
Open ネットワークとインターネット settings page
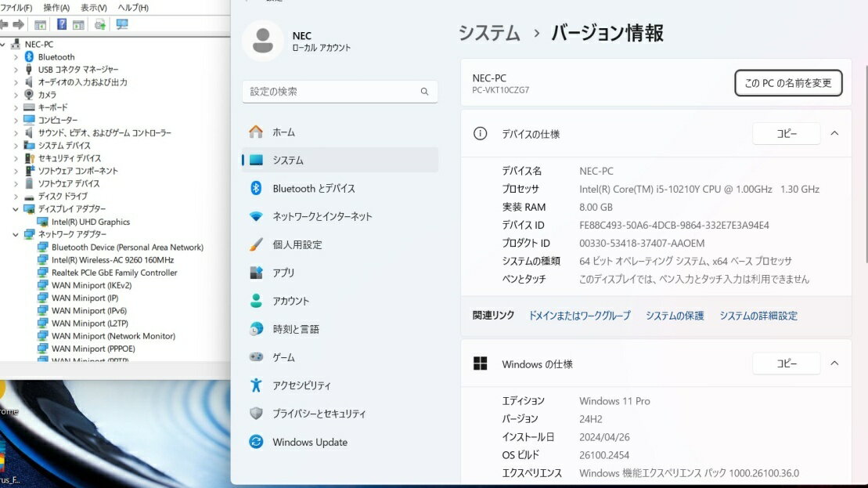coord(340,216)
